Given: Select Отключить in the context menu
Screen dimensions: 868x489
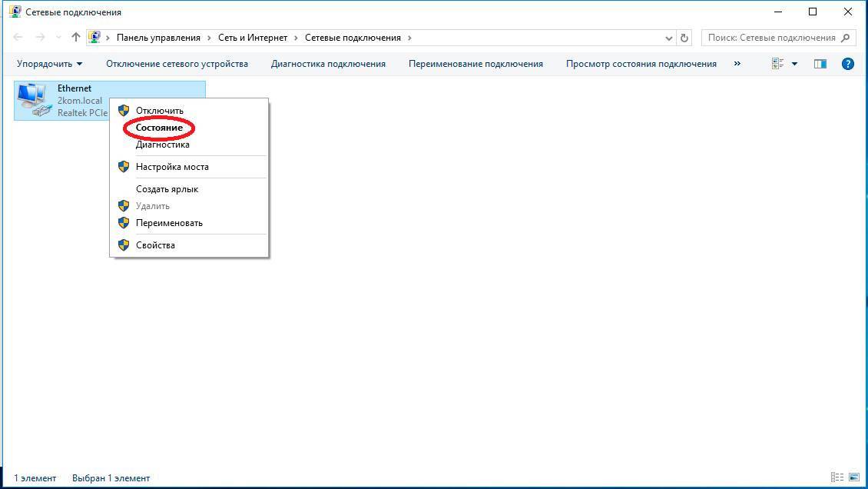Looking at the screenshot, I should [160, 111].
